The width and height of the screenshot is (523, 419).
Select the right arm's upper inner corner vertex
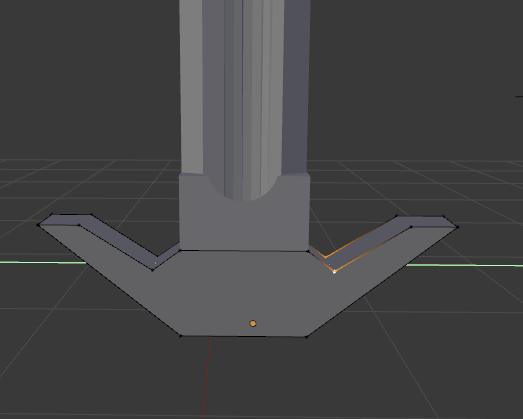pyautogui.click(x=411, y=227)
